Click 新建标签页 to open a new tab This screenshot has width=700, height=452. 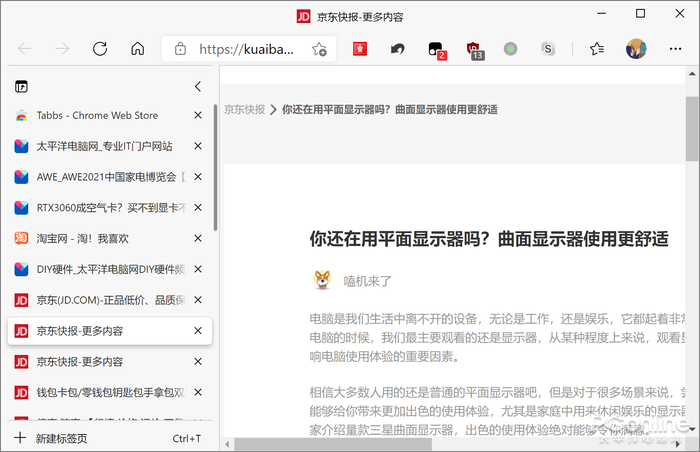tap(62, 438)
